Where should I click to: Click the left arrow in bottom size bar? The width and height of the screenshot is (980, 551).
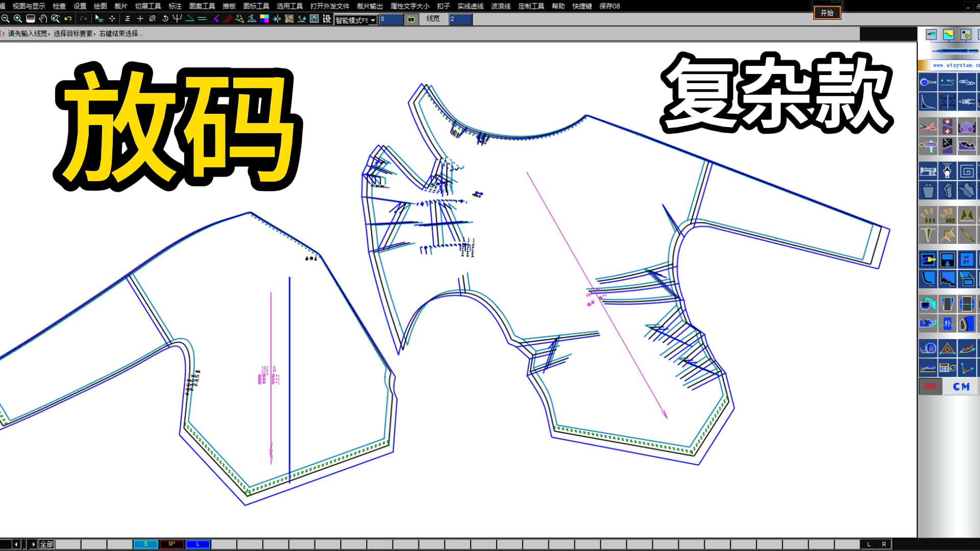point(16,544)
